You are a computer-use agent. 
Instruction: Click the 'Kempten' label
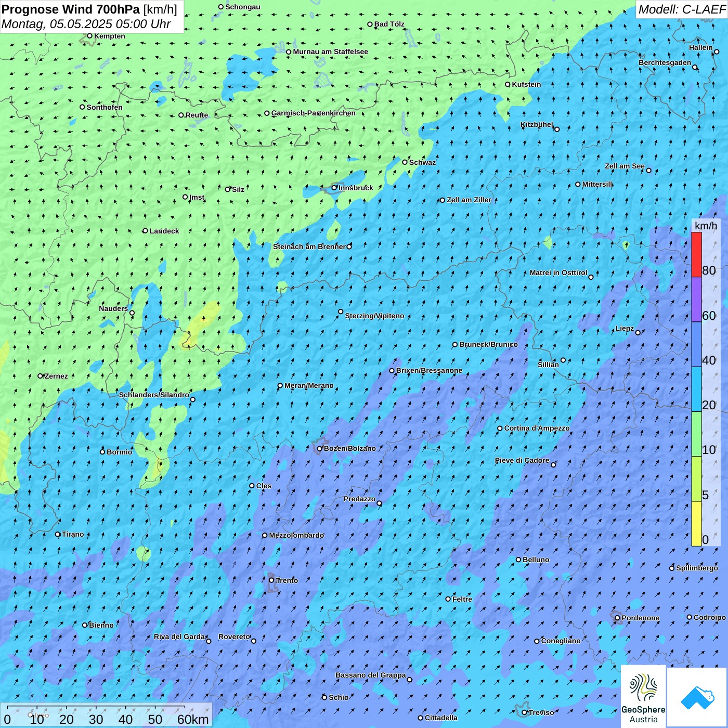(110, 36)
